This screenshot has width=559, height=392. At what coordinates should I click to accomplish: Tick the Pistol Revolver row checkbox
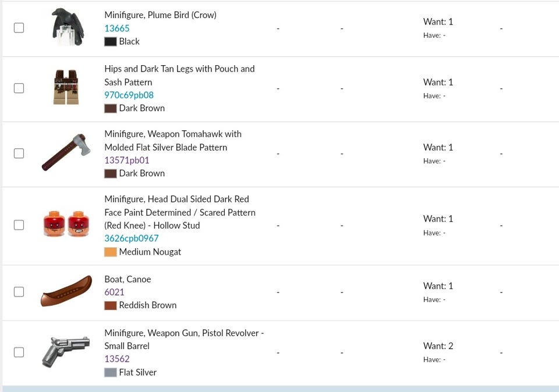pyautogui.click(x=19, y=352)
